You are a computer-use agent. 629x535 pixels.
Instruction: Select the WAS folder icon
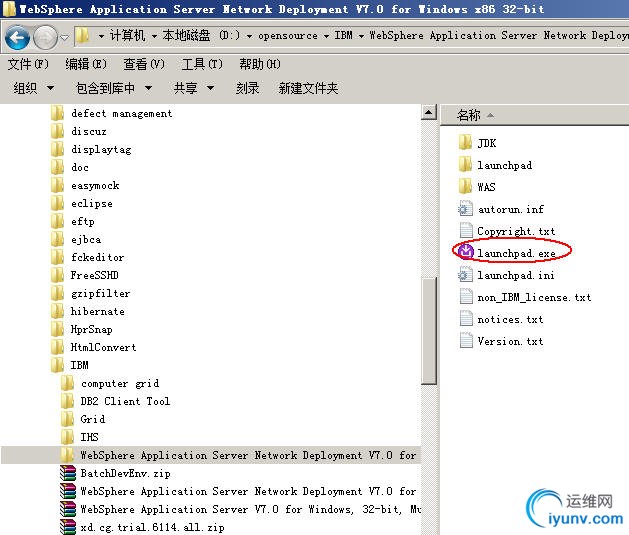pos(465,186)
